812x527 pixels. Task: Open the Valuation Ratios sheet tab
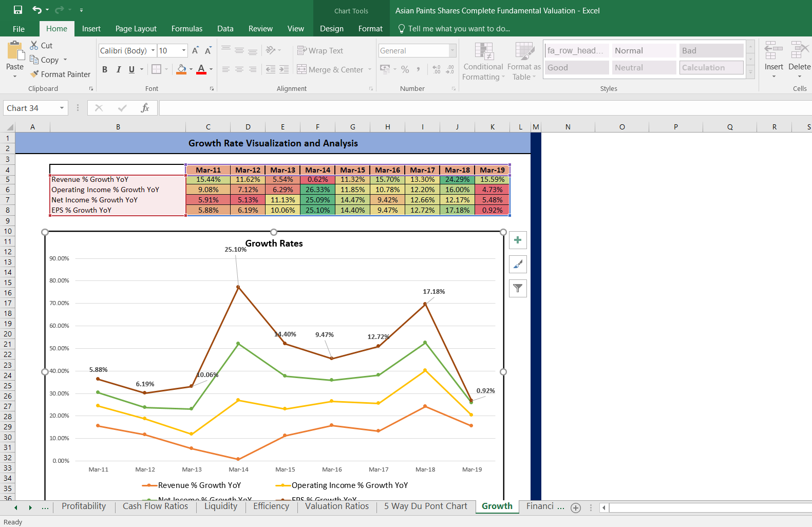pyautogui.click(x=337, y=506)
